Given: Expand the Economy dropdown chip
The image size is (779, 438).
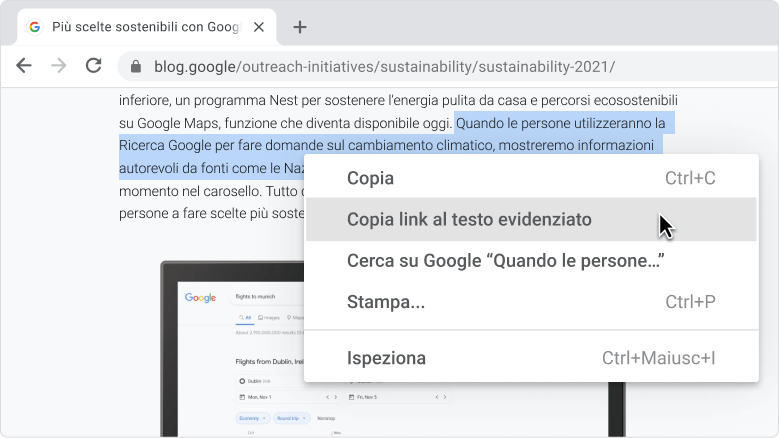Looking at the screenshot, I should (x=251, y=417).
